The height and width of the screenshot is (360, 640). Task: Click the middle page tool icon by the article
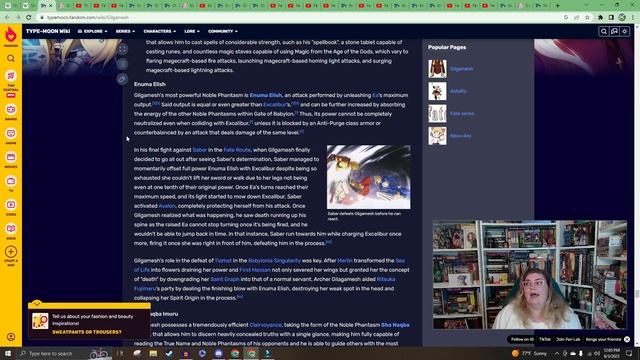pyautogui.click(x=122, y=64)
